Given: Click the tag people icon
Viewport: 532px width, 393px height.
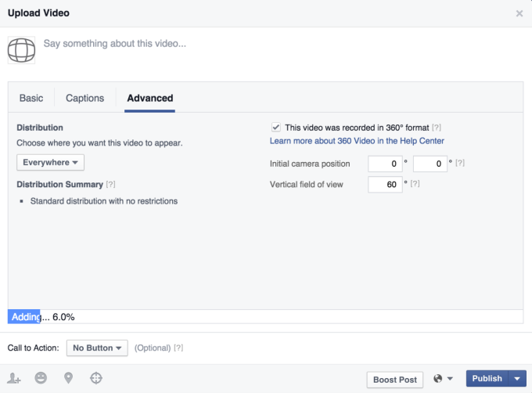Looking at the screenshot, I should (14, 378).
